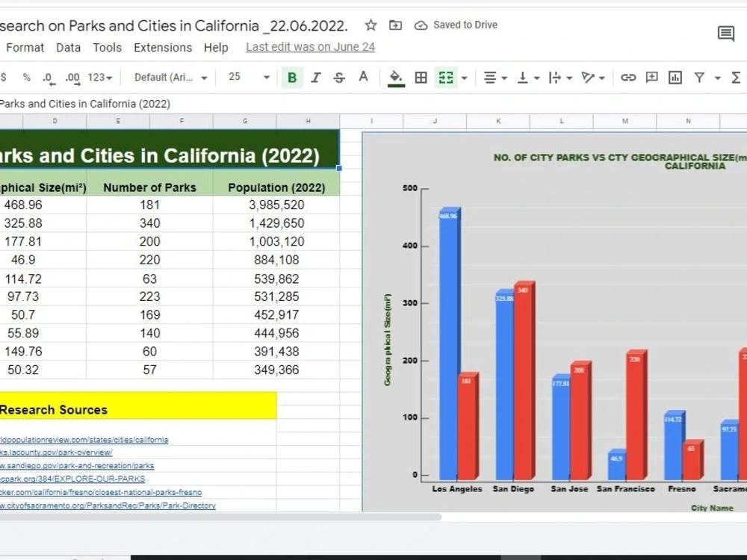The width and height of the screenshot is (747, 560).
Task: Open the worldpopulationreview.com source link
Action: tap(84, 440)
